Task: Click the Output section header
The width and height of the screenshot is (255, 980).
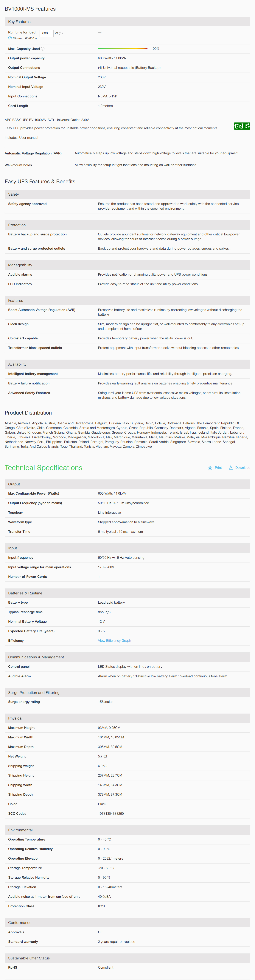Action: click(x=127, y=484)
